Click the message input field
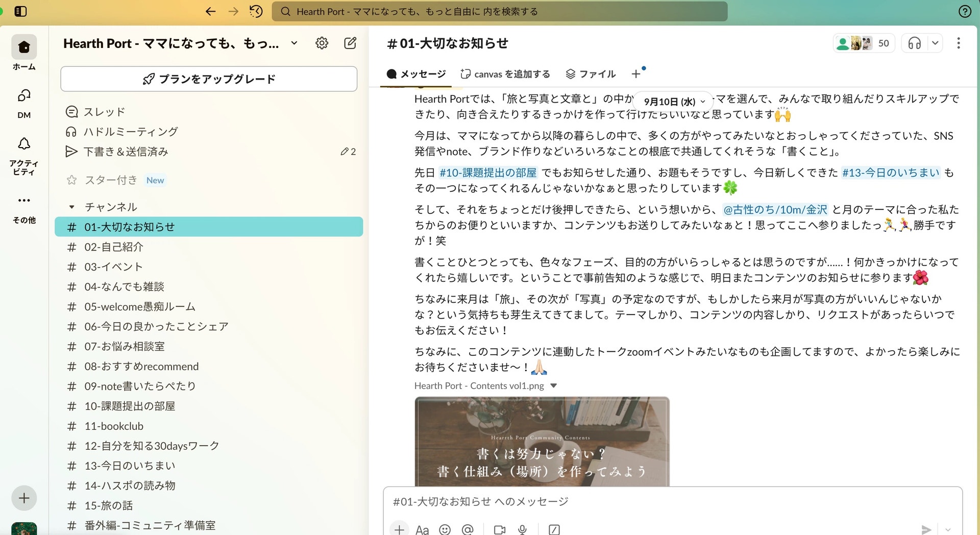 tap(664, 501)
